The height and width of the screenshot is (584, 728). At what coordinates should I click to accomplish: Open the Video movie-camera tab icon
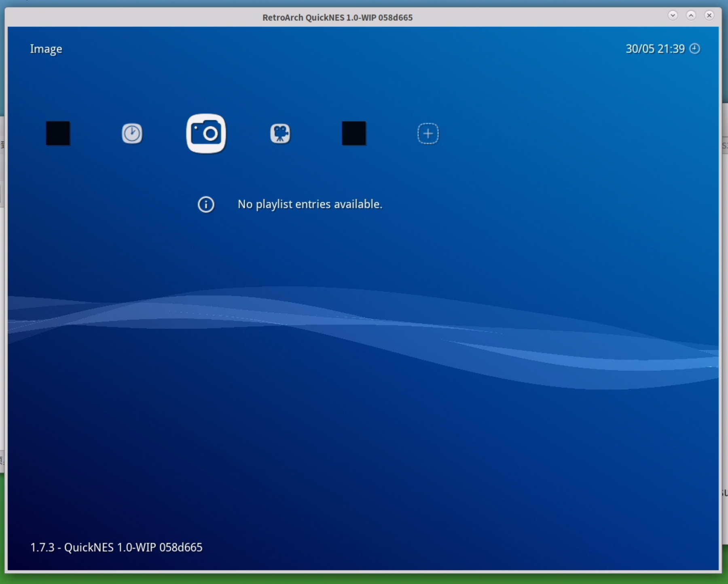(280, 133)
